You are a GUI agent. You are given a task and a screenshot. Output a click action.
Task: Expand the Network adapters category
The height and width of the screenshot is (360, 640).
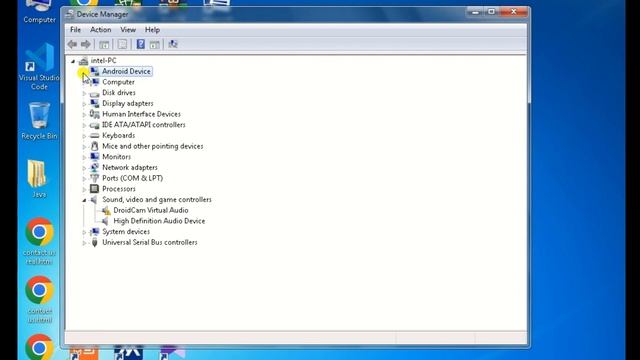pos(84,168)
